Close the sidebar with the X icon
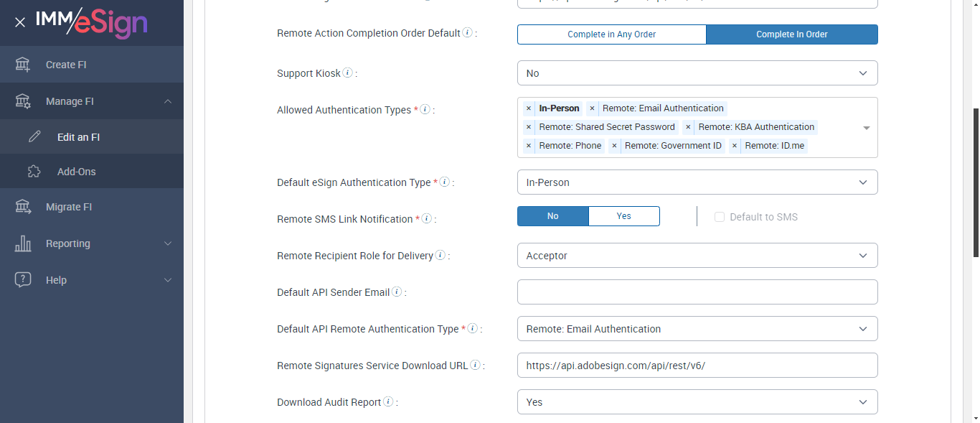This screenshot has height=423, width=980. point(20,22)
